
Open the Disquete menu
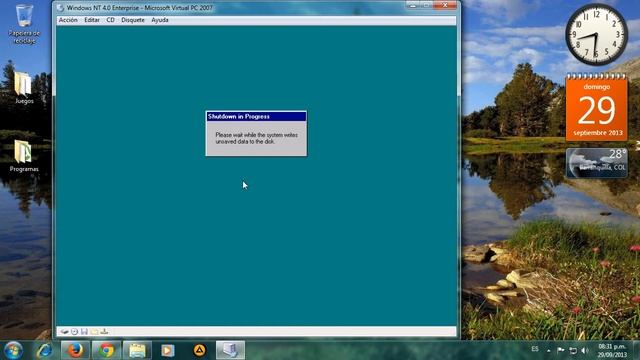click(x=133, y=20)
